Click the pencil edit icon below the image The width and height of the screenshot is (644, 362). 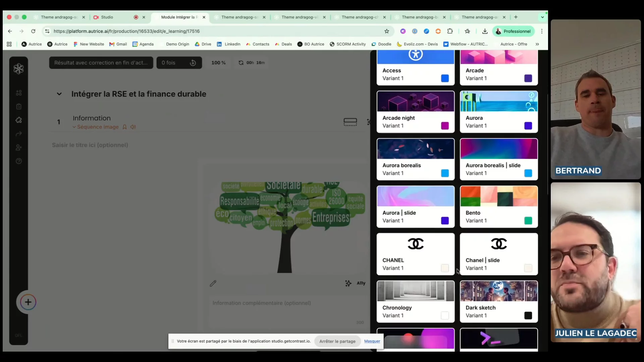point(213,284)
